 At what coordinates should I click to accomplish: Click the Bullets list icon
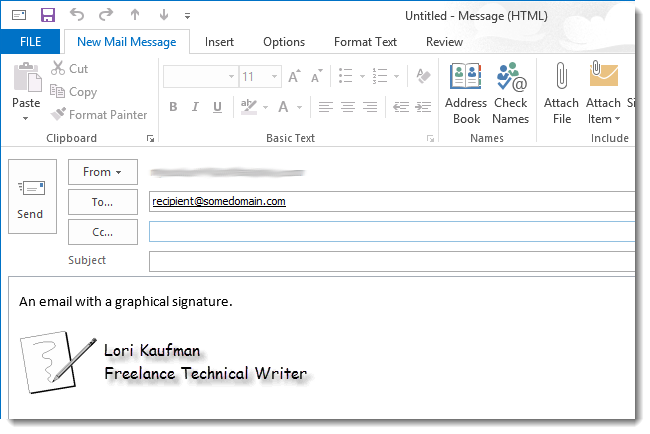(x=345, y=76)
